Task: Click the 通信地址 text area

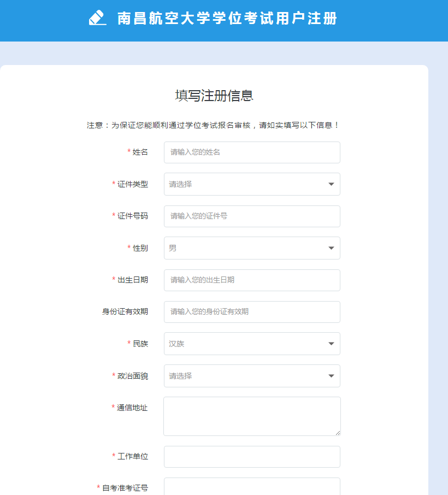Action: [x=252, y=416]
